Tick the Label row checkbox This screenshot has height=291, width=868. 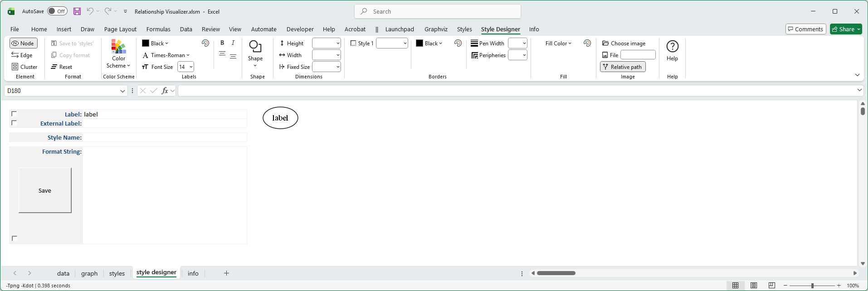14,114
